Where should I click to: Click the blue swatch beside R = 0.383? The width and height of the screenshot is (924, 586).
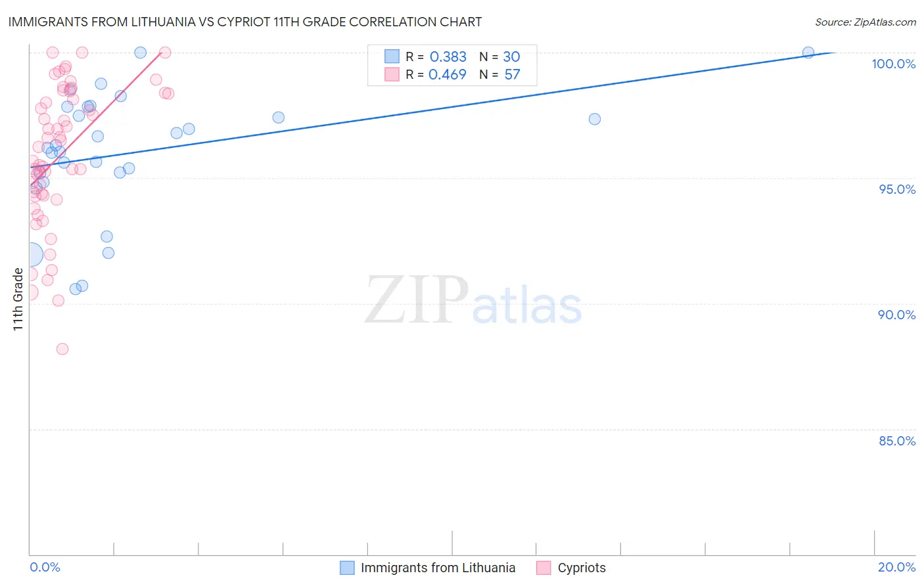(392, 56)
